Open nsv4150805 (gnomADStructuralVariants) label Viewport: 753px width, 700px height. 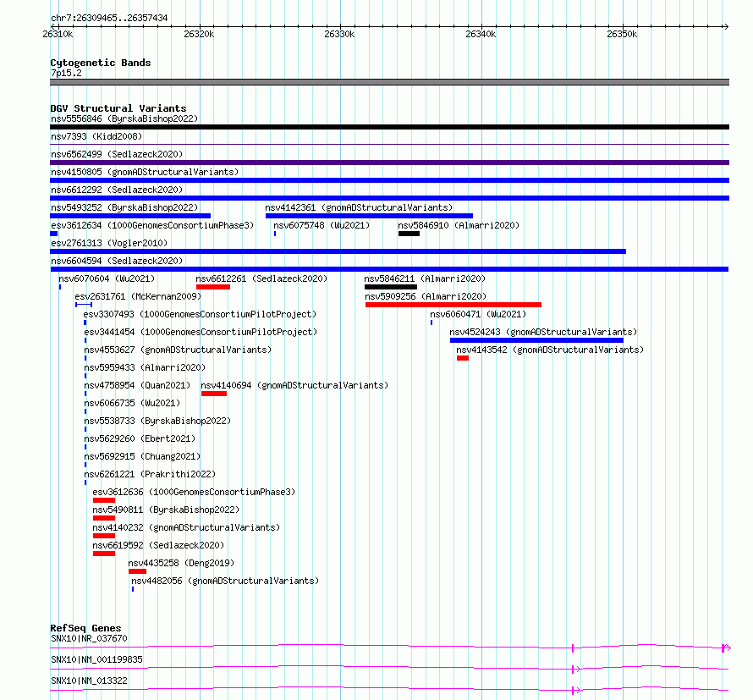click(145, 172)
